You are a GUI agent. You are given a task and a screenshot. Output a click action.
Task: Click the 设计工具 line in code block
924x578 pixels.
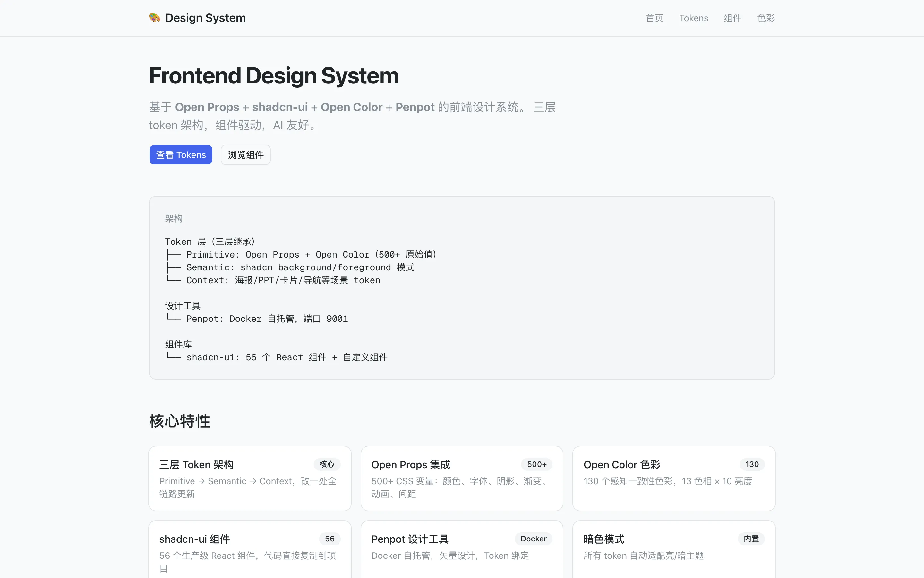tap(183, 306)
